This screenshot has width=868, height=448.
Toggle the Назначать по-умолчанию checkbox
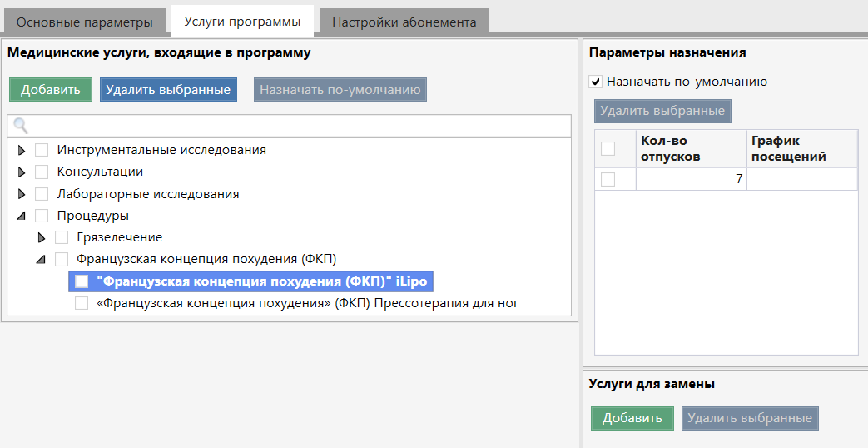tap(595, 82)
